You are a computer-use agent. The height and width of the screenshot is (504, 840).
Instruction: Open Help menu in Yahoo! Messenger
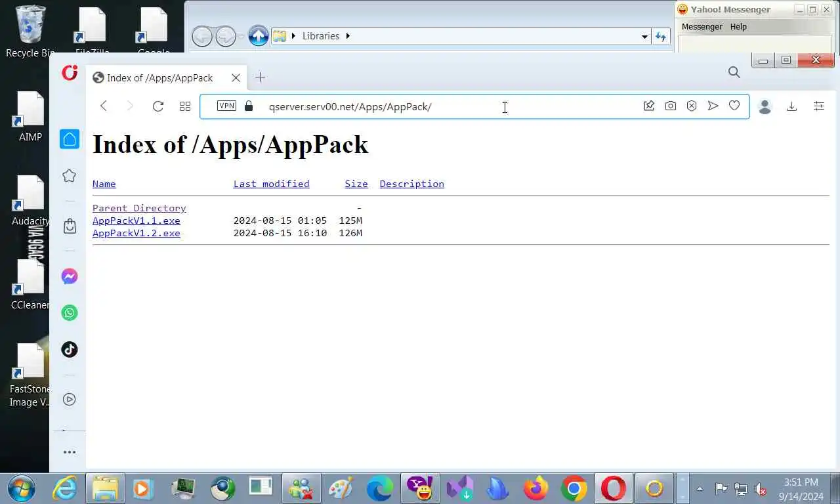point(738,26)
